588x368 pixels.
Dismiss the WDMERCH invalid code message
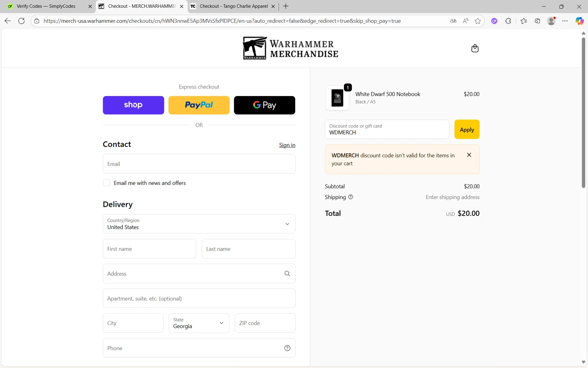pyautogui.click(x=469, y=155)
